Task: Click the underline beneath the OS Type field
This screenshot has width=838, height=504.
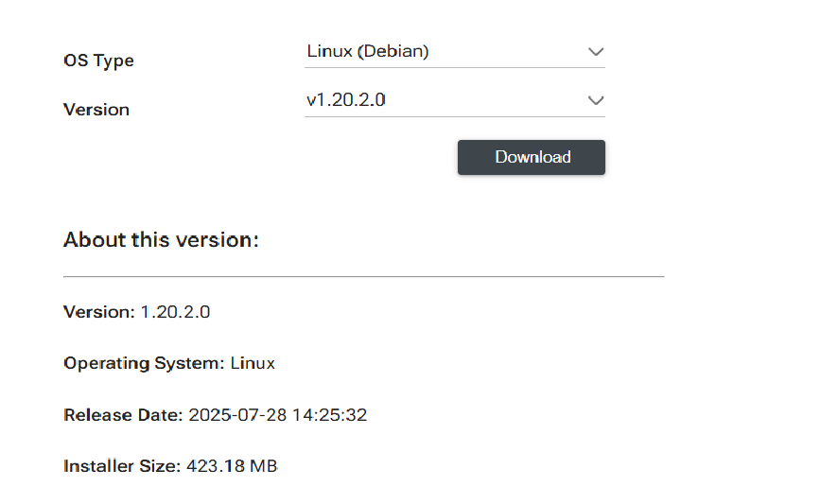Action: [454, 68]
